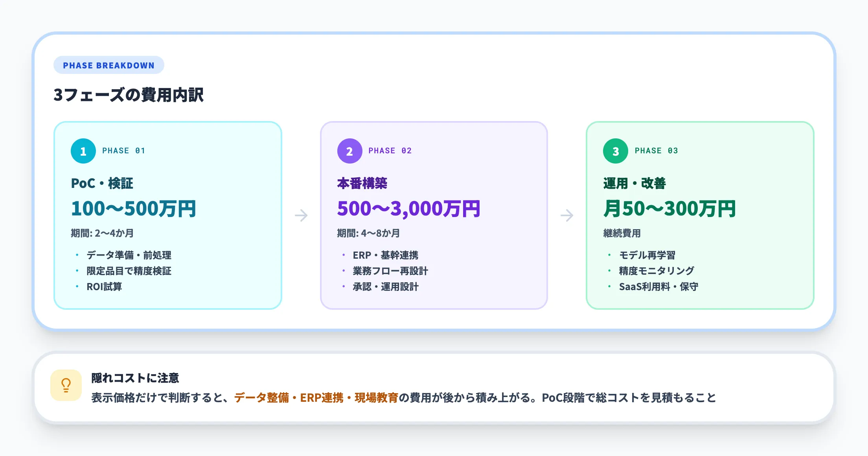Image resolution: width=868 pixels, height=456 pixels.
Task: Click the 期間: 4〜8か月 duration label
Action: coord(368,233)
